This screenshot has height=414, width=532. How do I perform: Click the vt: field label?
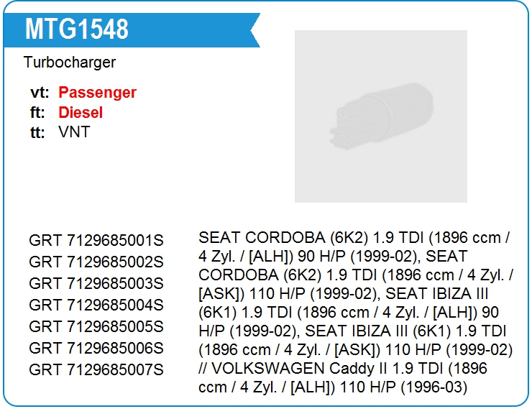pos(40,93)
